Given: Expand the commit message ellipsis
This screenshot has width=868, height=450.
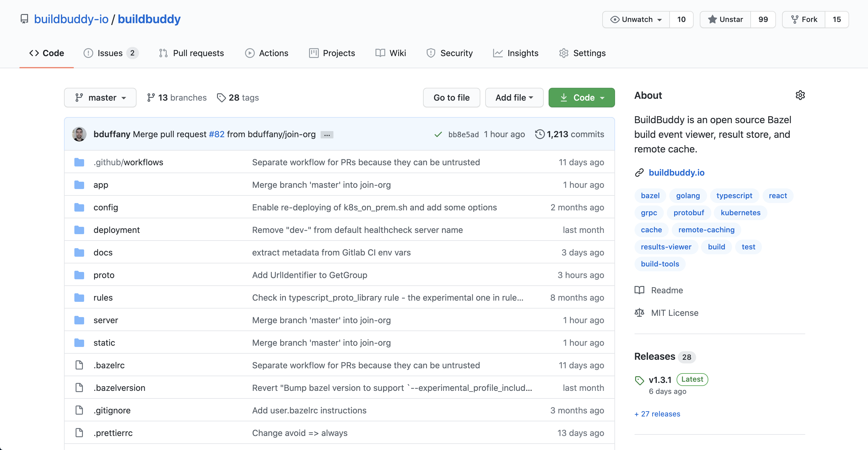Looking at the screenshot, I should (x=327, y=135).
